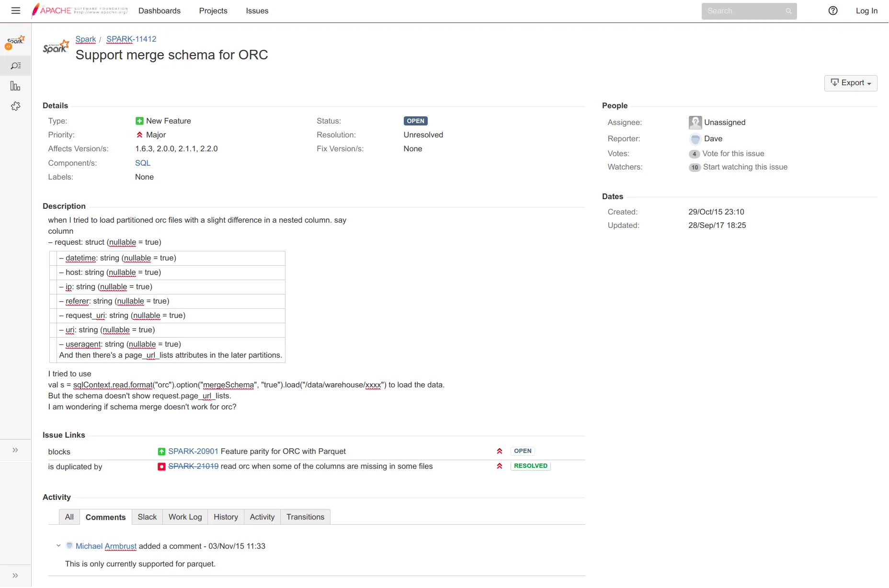Screen dimensions: 889x588
Task: Click reporter Dave's avatar
Action: pyautogui.click(x=695, y=139)
